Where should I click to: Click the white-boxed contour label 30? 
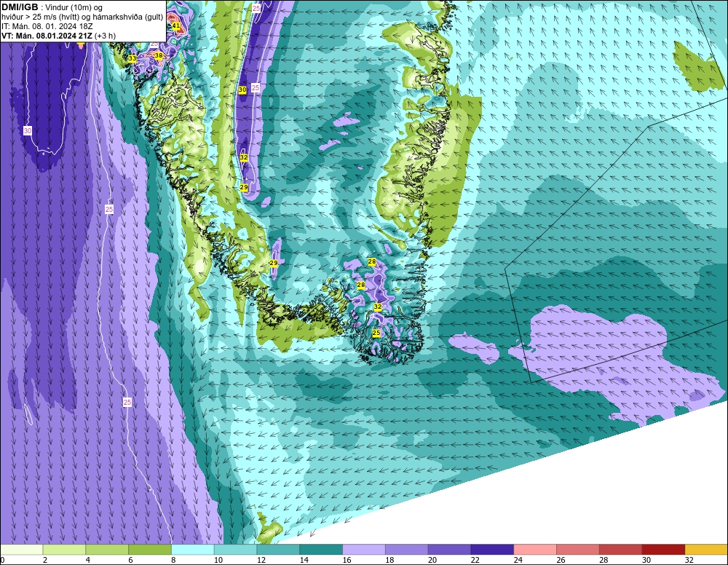click(28, 131)
